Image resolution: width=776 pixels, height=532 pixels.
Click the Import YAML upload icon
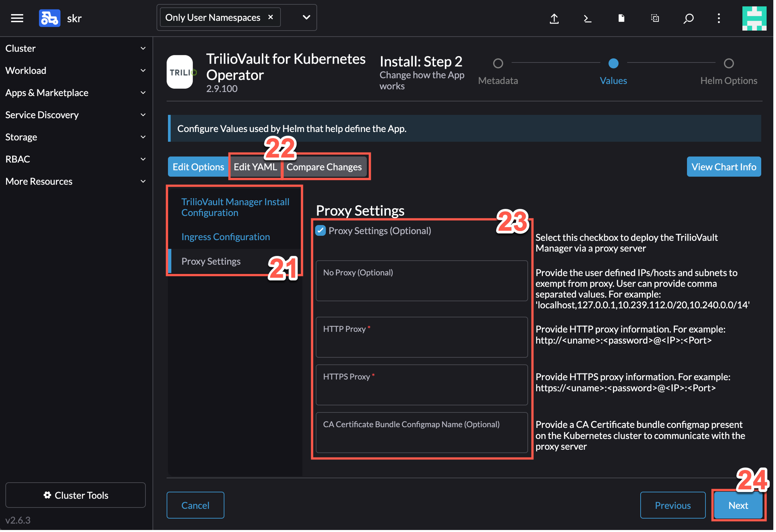click(x=554, y=18)
